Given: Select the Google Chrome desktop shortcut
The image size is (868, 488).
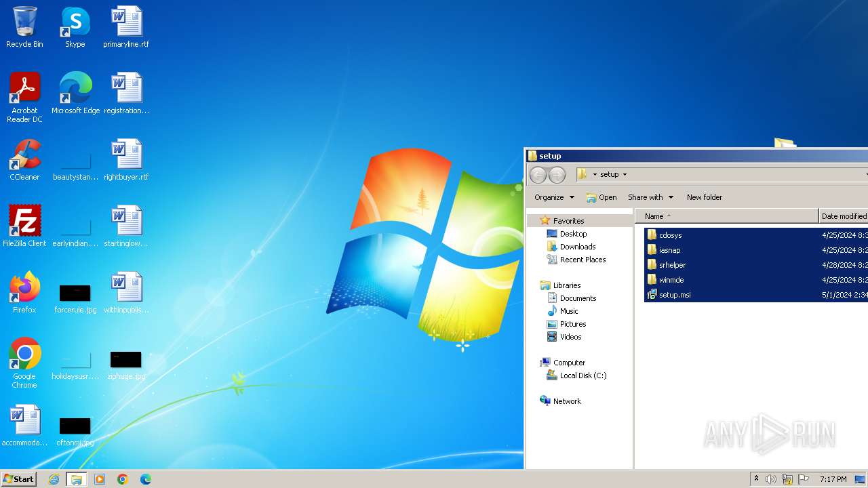Looking at the screenshot, I should (x=24, y=363).
